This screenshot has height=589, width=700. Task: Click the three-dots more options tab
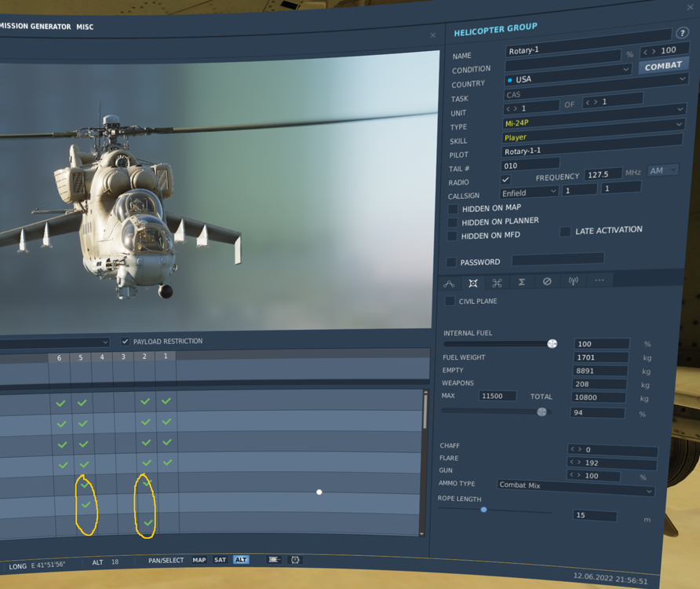click(x=600, y=280)
